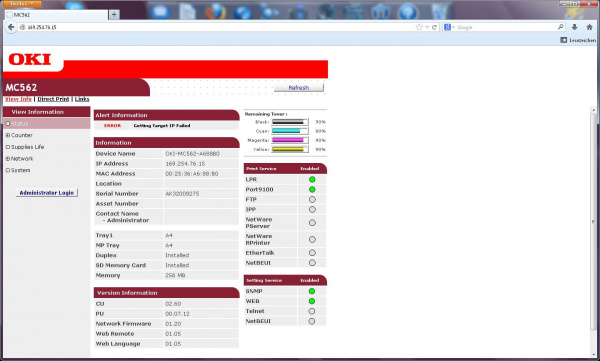
Task: Open System in the sidebar
Action: 18,170
